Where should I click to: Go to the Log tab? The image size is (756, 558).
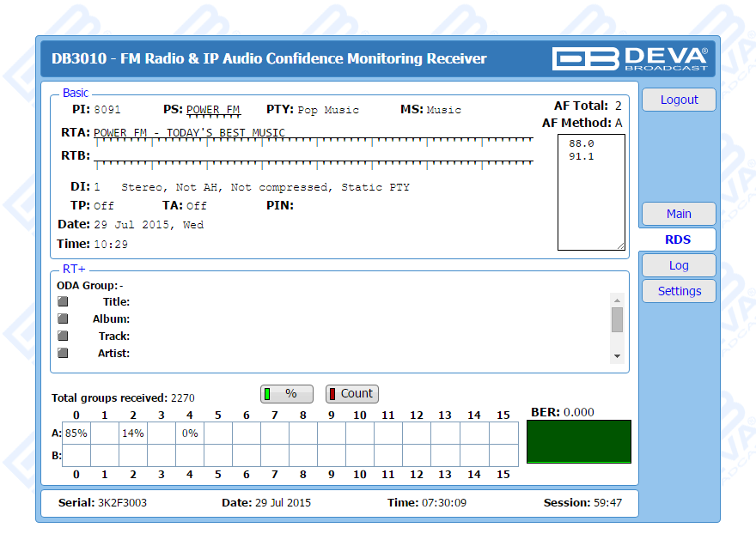tap(679, 265)
